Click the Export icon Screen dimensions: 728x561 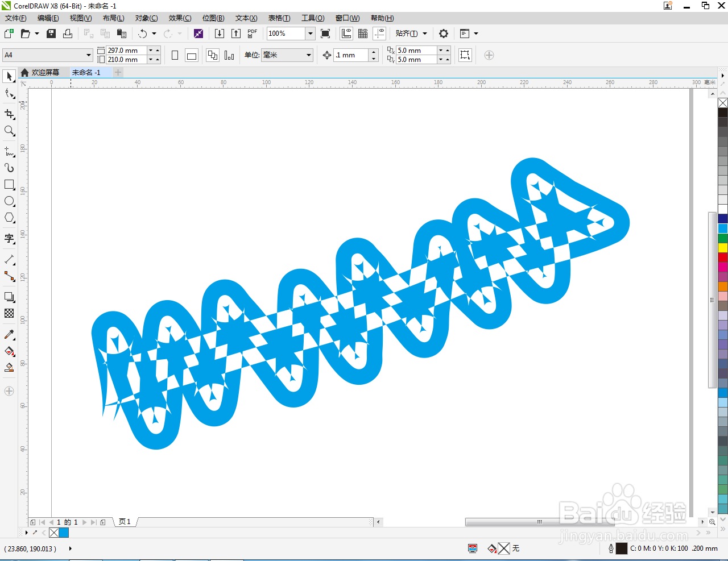pyautogui.click(x=236, y=34)
